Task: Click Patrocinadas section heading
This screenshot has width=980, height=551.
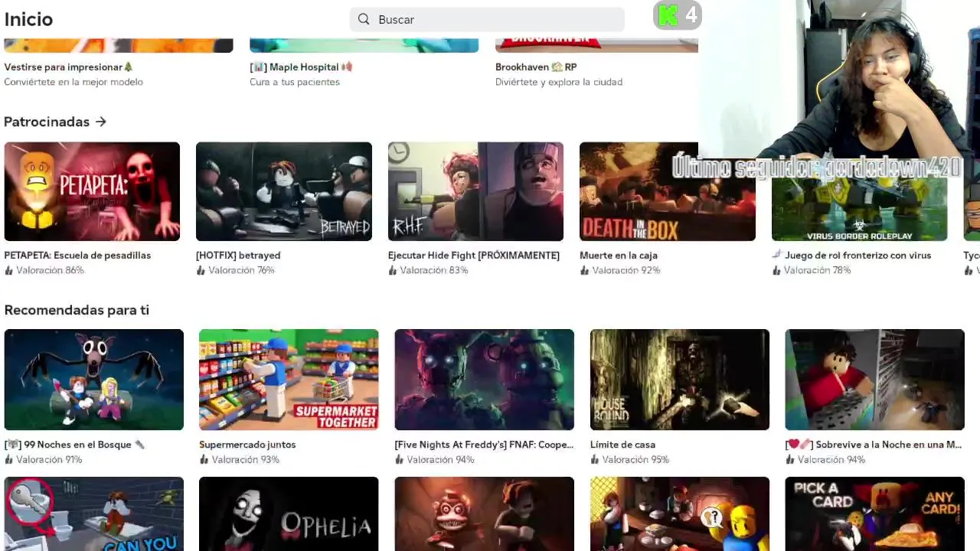Action: (x=47, y=122)
